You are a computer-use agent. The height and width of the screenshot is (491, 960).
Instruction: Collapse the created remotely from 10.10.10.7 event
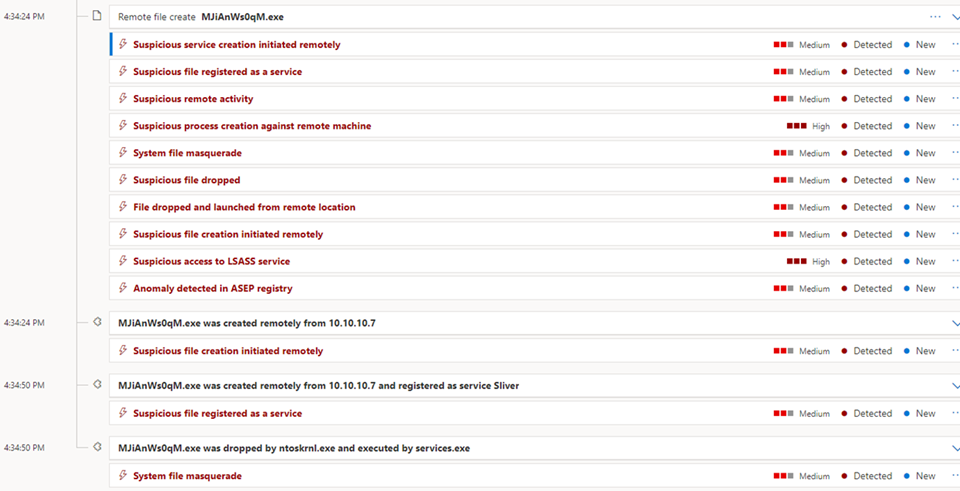click(954, 323)
